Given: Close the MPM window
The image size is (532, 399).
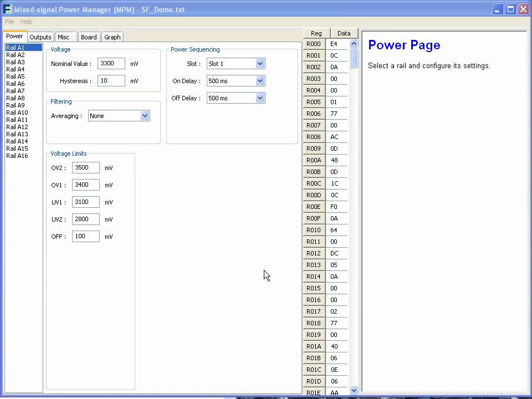Looking at the screenshot, I should tap(523, 9).
